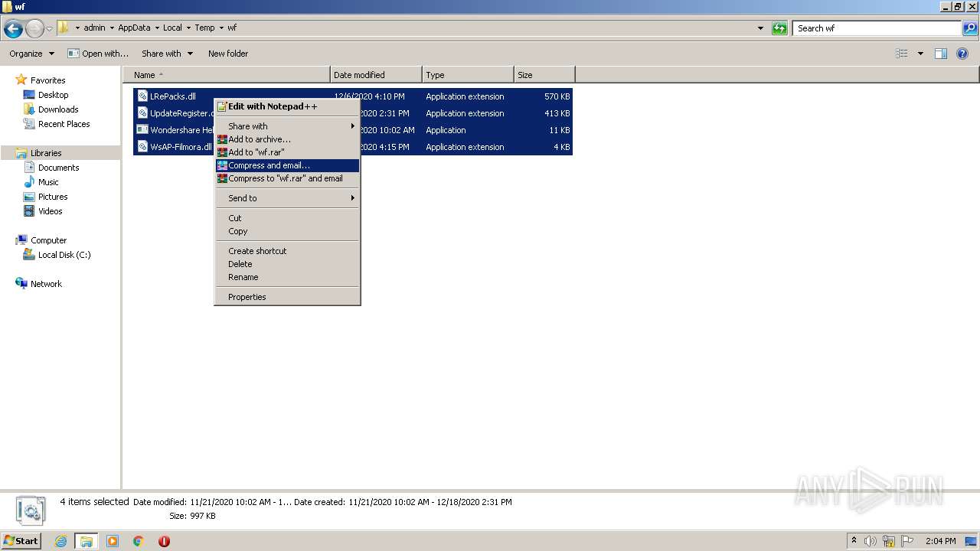The image size is (980, 551).
Task: Click the Help question mark icon
Action: pos(963,54)
